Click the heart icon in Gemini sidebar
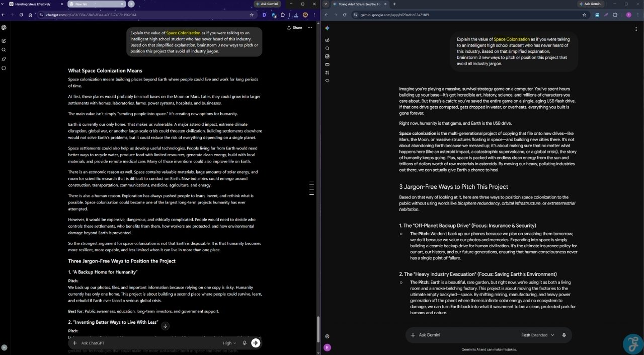The width and height of the screenshot is (644, 355). pyautogui.click(x=327, y=81)
